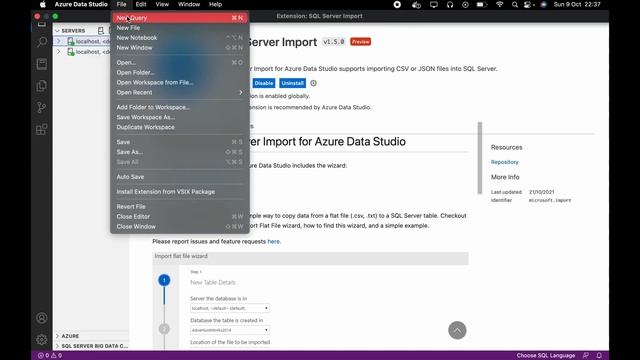The width and height of the screenshot is (640, 360).
Task: Open the Manage gear icon
Action: click(42, 339)
